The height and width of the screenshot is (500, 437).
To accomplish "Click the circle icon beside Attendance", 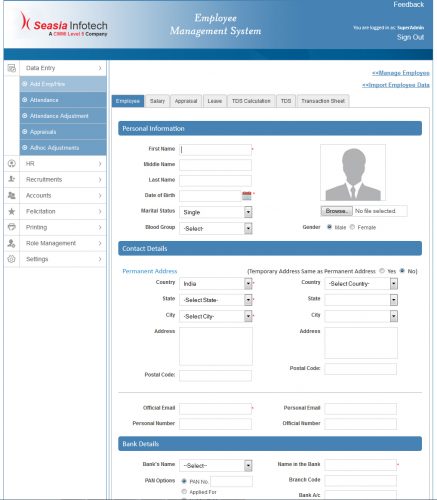I will [25, 100].
